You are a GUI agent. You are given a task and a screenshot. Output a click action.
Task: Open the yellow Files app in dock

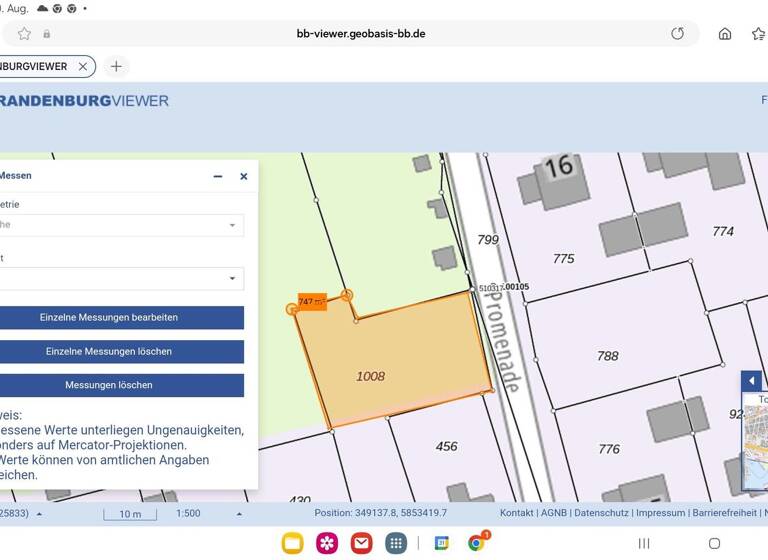292,543
